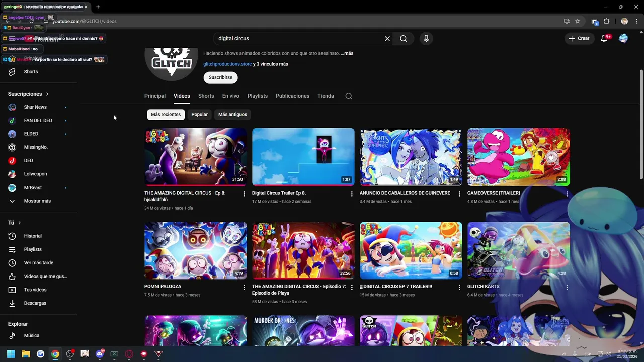Click the Suscribirse button
The width and height of the screenshot is (644, 362).
(x=220, y=77)
